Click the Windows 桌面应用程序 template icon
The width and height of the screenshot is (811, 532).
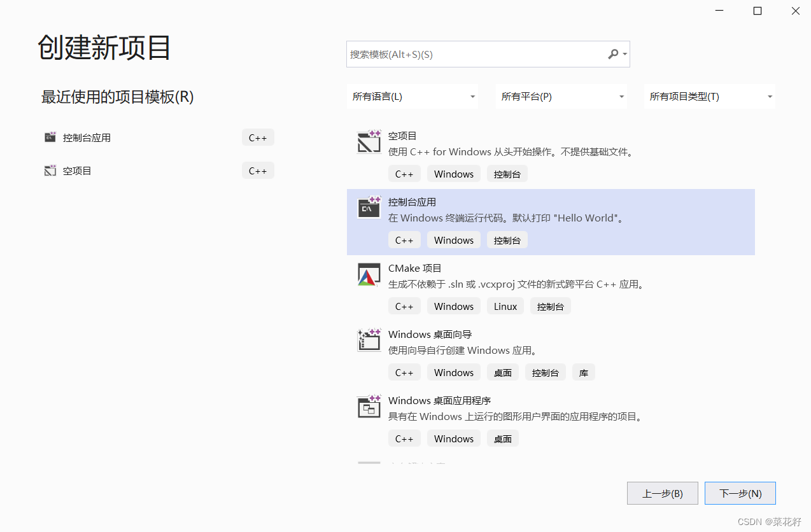pos(369,406)
